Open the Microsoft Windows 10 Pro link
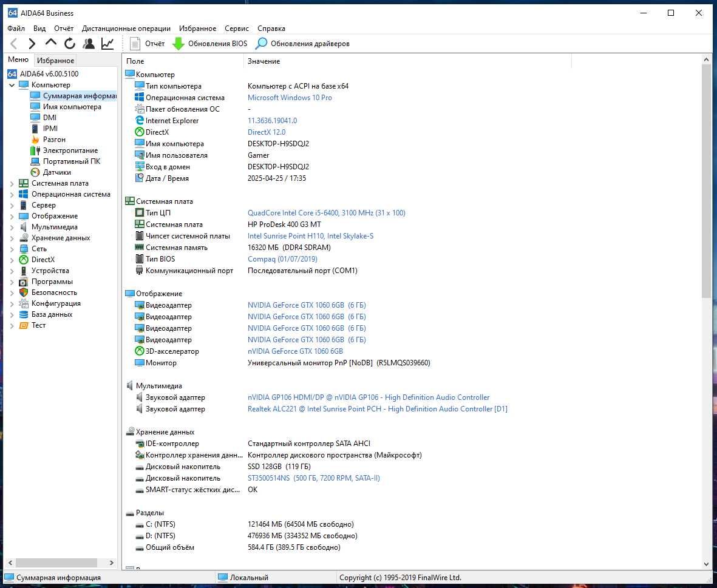717x588 pixels. click(290, 98)
